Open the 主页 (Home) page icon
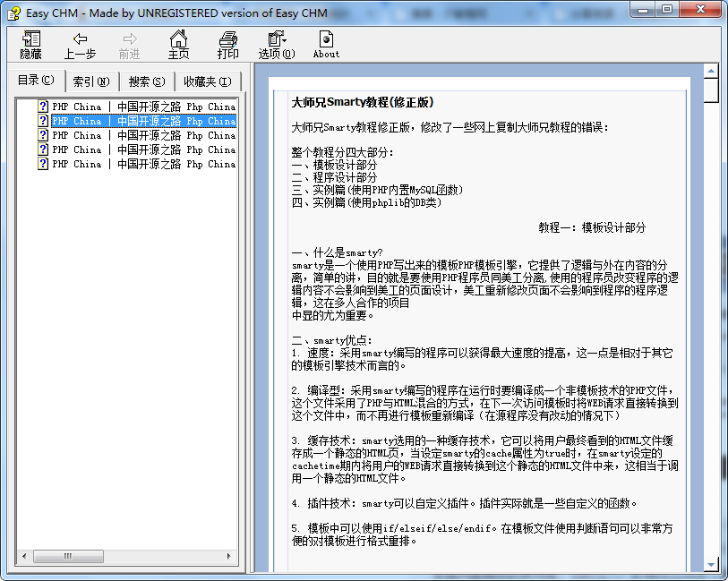The width and height of the screenshot is (728, 581). (x=179, y=43)
